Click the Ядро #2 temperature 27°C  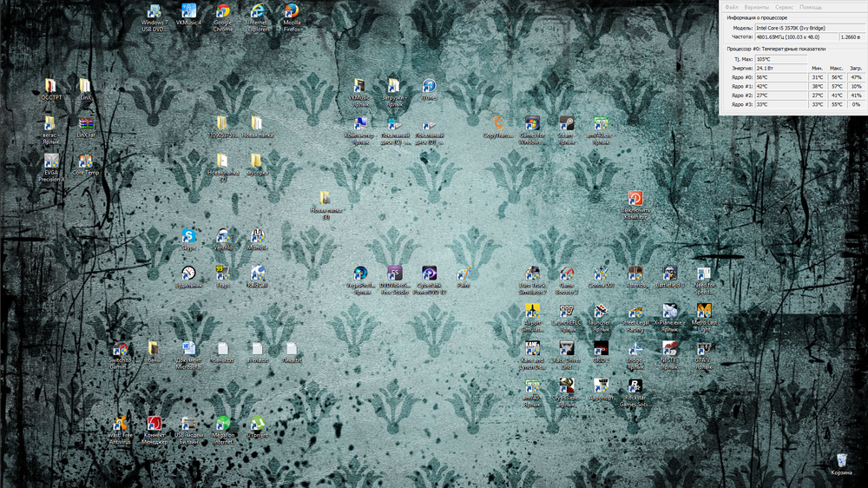[x=781, y=96]
